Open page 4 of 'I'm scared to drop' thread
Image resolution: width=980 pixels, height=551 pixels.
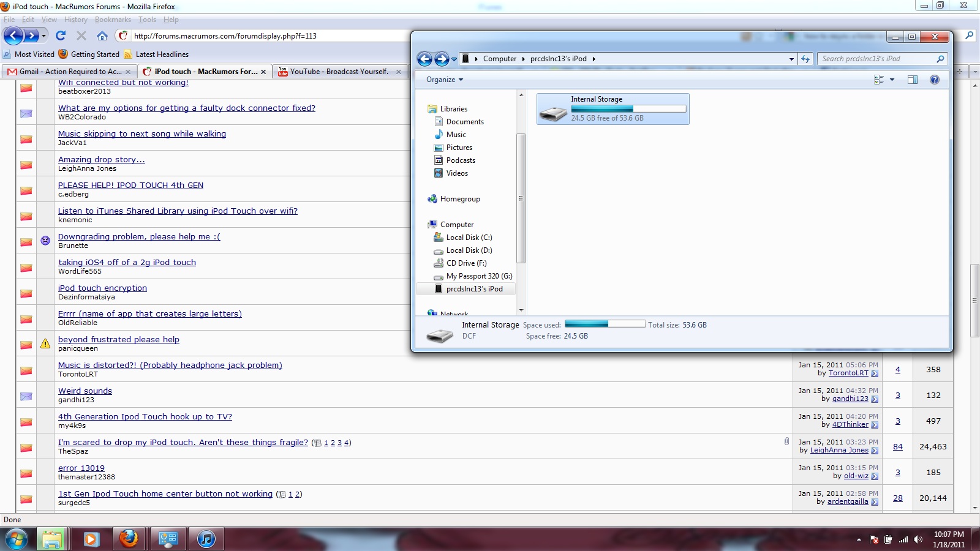point(347,443)
